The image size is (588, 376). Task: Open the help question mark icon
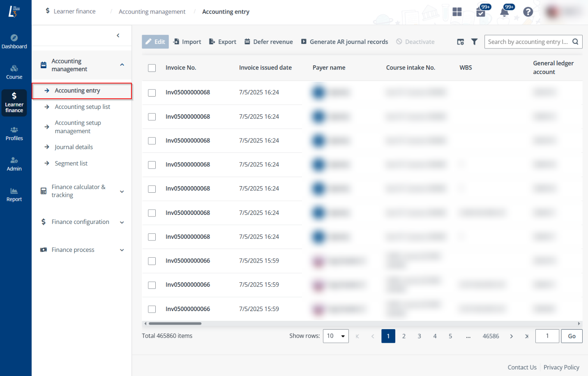coord(528,12)
